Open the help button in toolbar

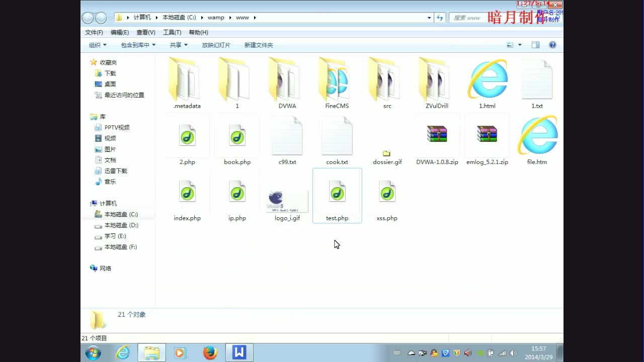552,45
